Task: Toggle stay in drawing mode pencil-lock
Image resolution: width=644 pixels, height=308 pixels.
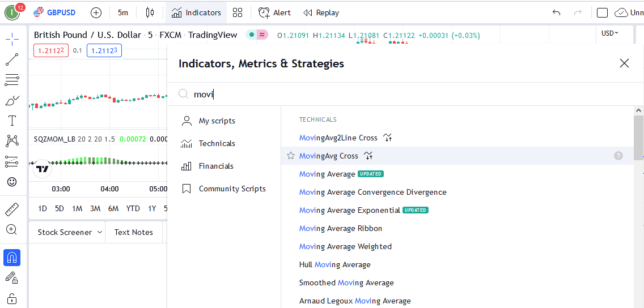Action: pos(12,277)
